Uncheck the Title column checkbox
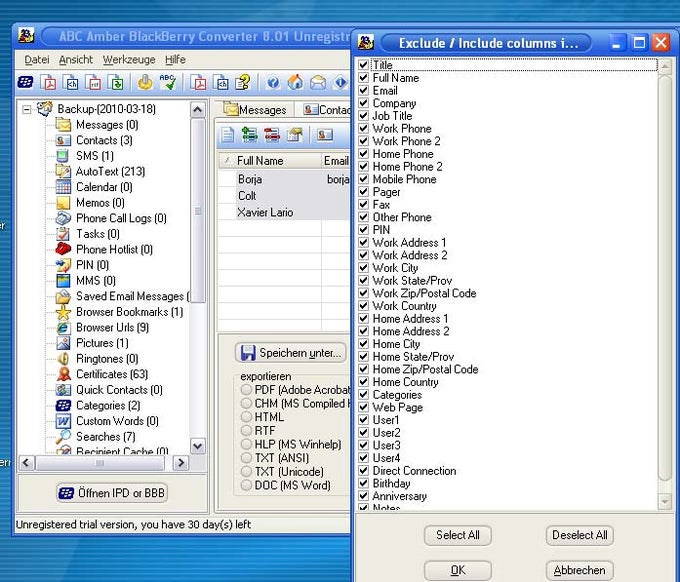 (363, 65)
